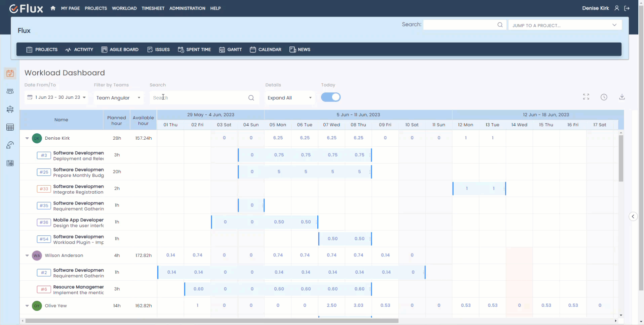Collapse Wilson Anderson's task rows
This screenshot has height=325, width=644.
pyautogui.click(x=27, y=256)
